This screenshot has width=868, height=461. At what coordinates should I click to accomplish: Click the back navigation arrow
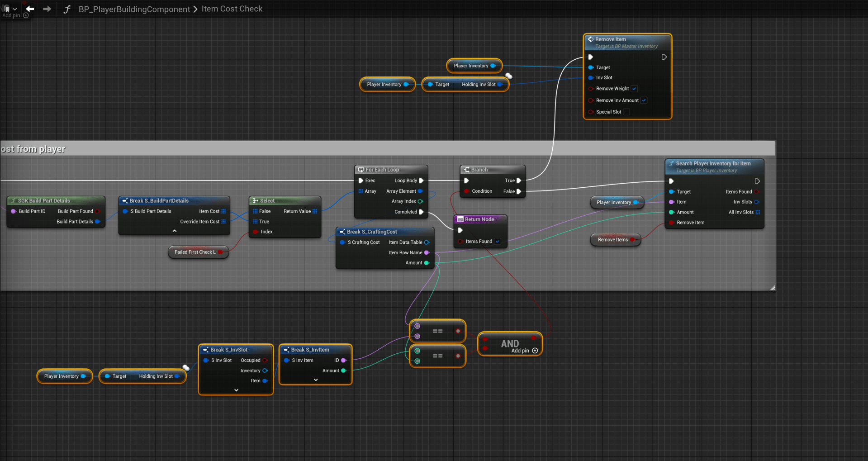point(30,9)
